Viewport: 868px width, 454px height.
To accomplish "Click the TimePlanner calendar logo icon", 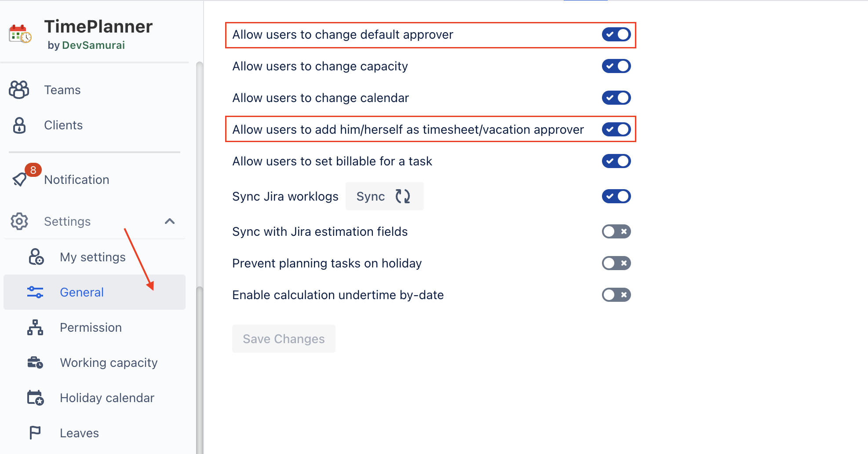I will pos(20,34).
